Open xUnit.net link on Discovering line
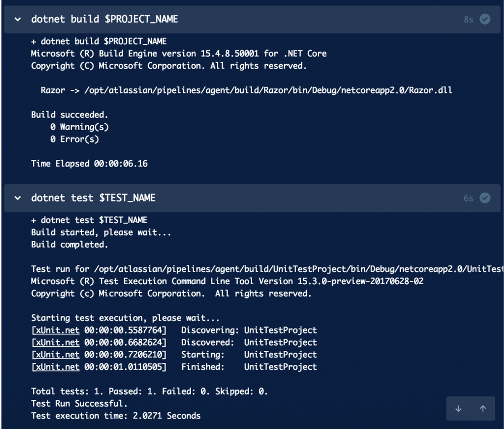The height and width of the screenshot is (429, 504). point(57,330)
